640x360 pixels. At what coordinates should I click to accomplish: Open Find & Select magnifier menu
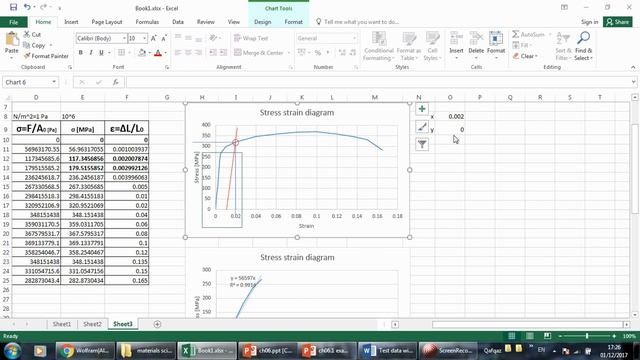[583, 46]
